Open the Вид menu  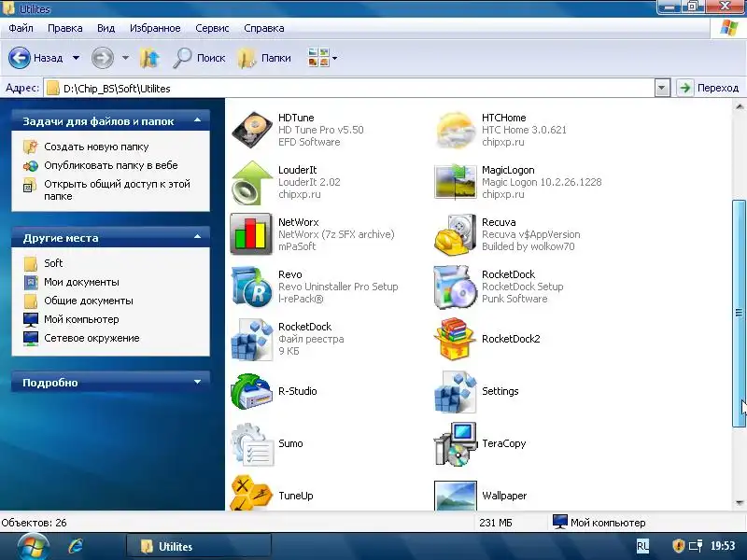(106, 28)
